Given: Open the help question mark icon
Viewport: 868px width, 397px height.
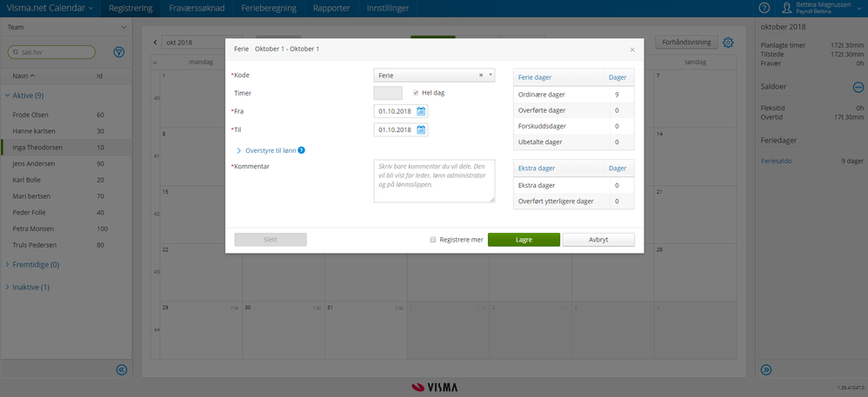Looking at the screenshot, I should pyautogui.click(x=764, y=8).
